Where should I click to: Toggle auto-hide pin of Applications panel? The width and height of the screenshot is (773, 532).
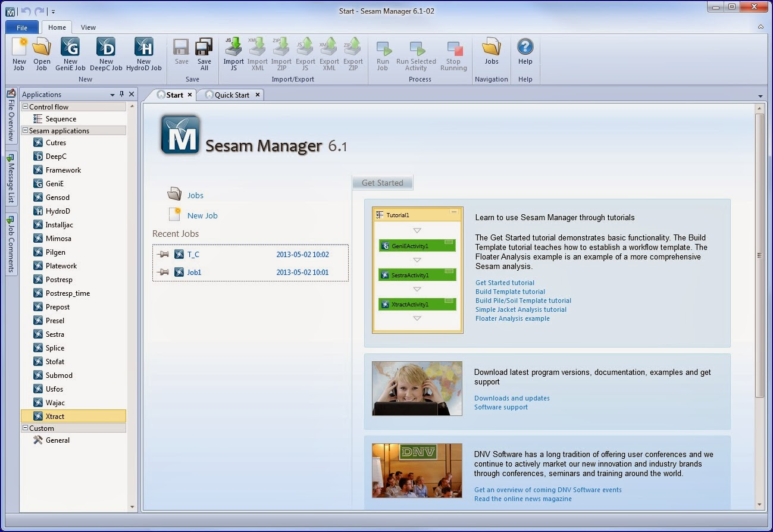click(122, 95)
